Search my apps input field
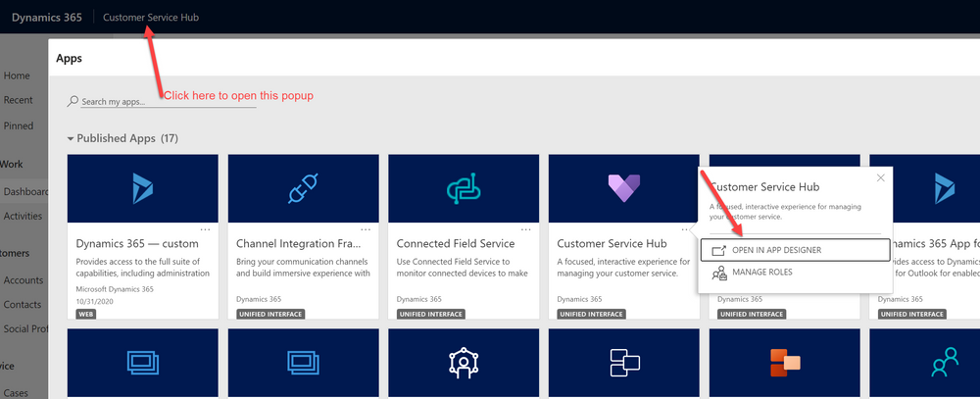 pos(169,101)
